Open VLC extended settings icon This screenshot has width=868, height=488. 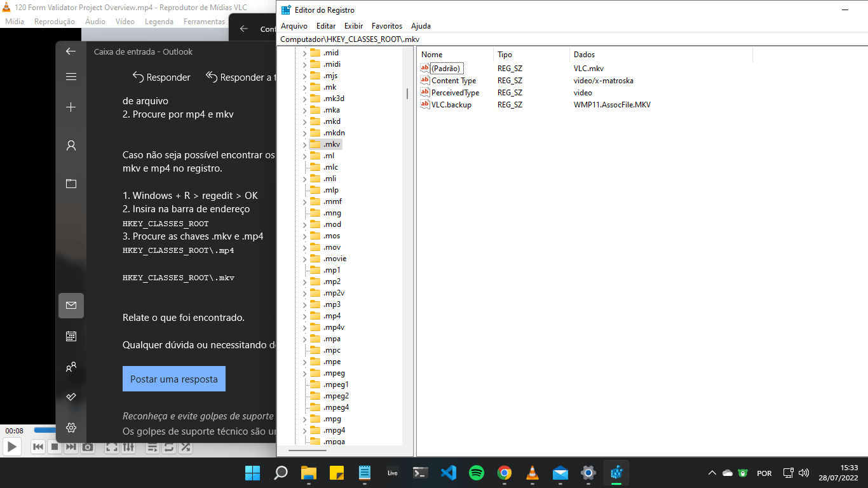point(128,447)
